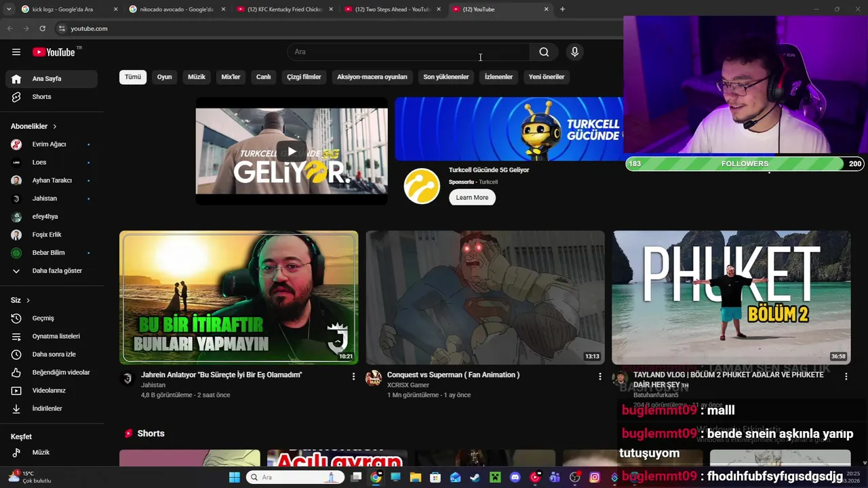
Task: Select the Tümü filter chip
Action: [133, 77]
